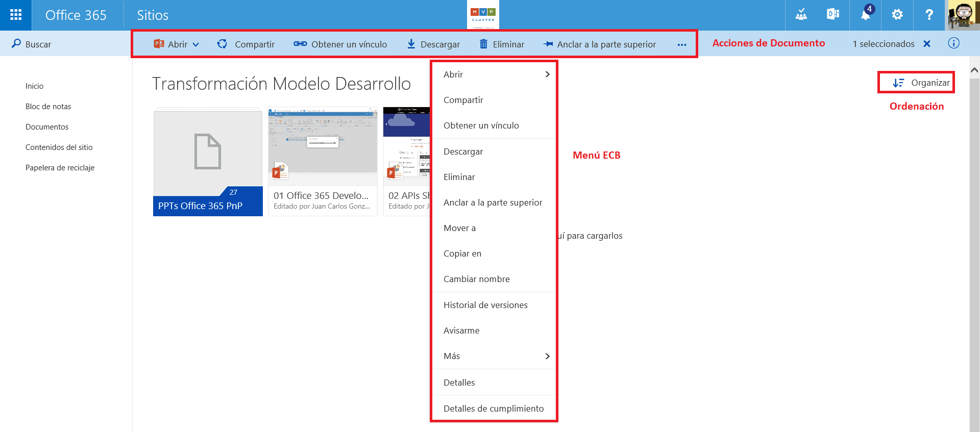The width and height of the screenshot is (980, 432).
Task: Click Editado por Juan Carlos Gonz... text
Action: click(322, 206)
